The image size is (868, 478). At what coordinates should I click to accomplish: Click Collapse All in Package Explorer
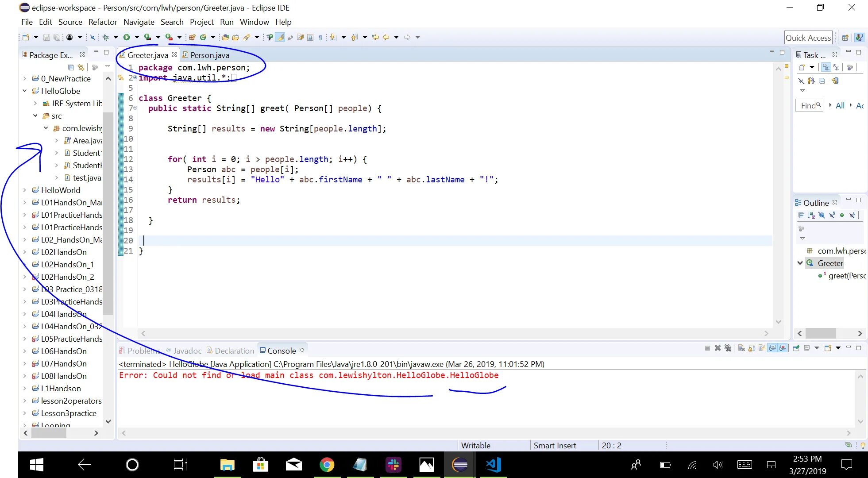point(71,67)
